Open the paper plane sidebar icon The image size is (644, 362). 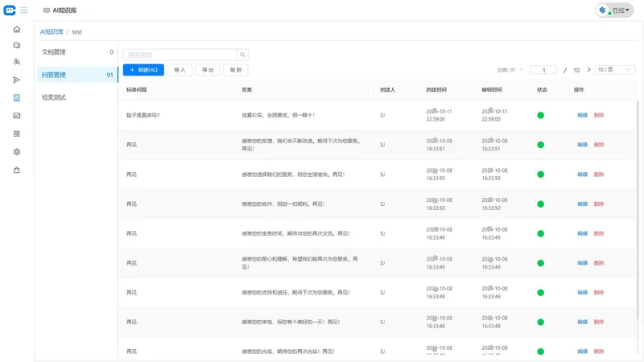pyautogui.click(x=16, y=80)
